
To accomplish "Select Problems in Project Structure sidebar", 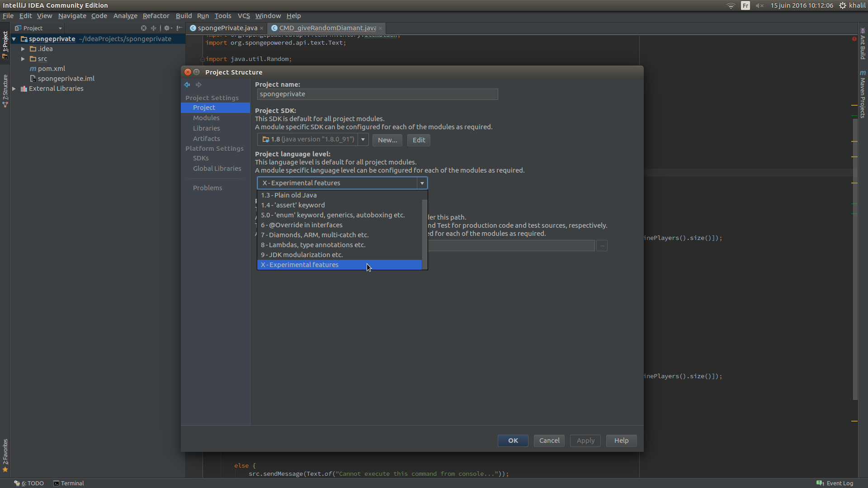I will click(208, 188).
